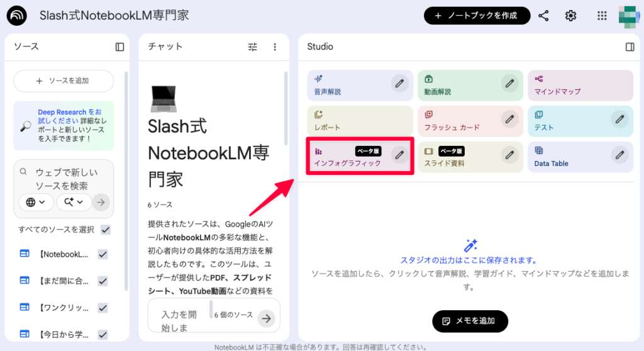
Task: Edit Data Table settings with pencil icon
Action: point(619,155)
